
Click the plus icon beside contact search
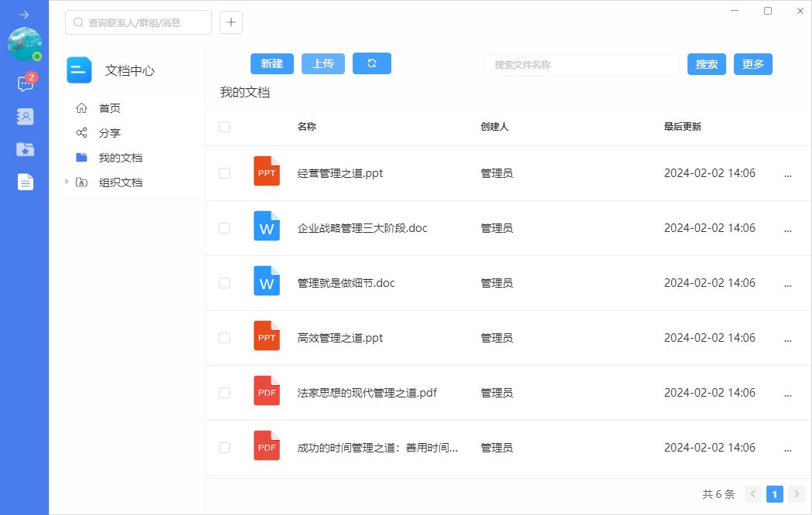pos(231,22)
